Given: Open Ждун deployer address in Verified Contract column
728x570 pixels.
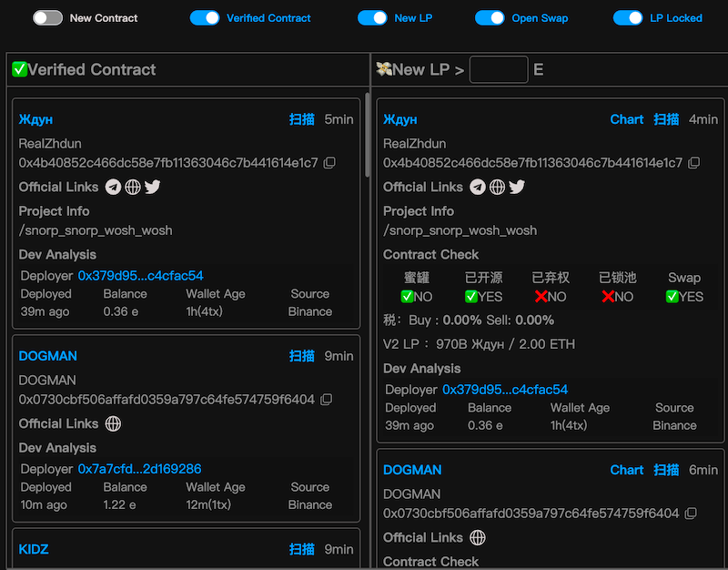Looking at the screenshot, I should coord(141,276).
